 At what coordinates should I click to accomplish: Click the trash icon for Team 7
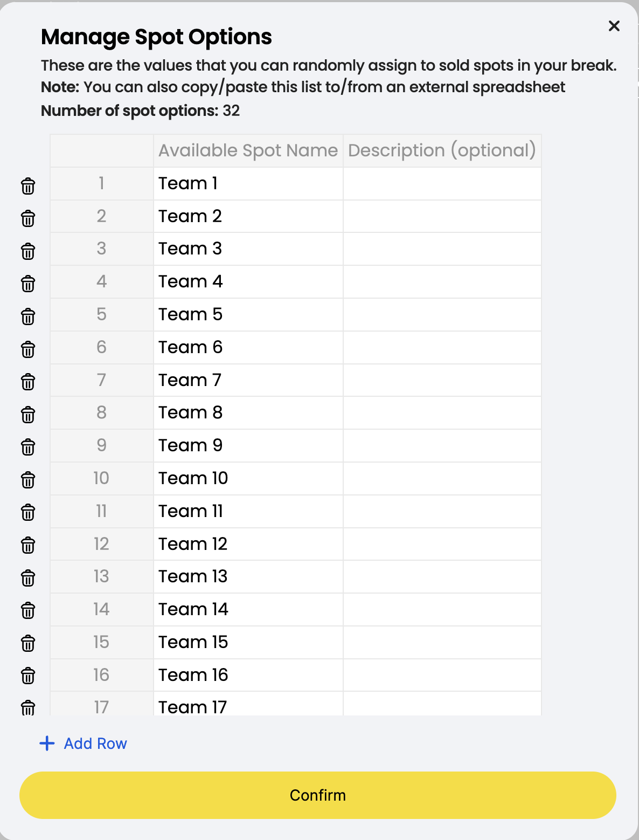pyautogui.click(x=28, y=382)
